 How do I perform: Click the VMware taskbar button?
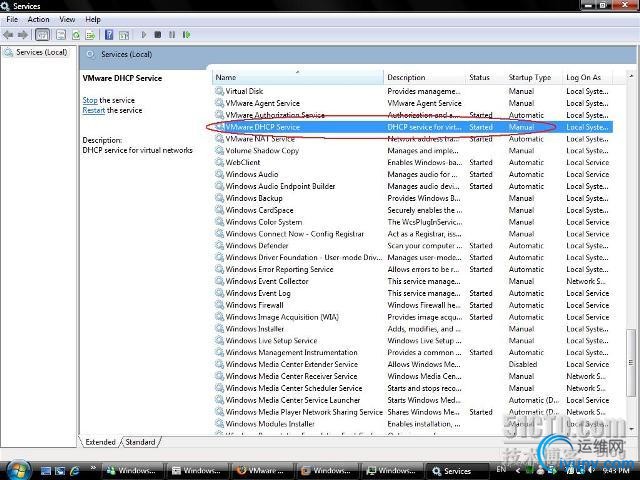pos(262,471)
